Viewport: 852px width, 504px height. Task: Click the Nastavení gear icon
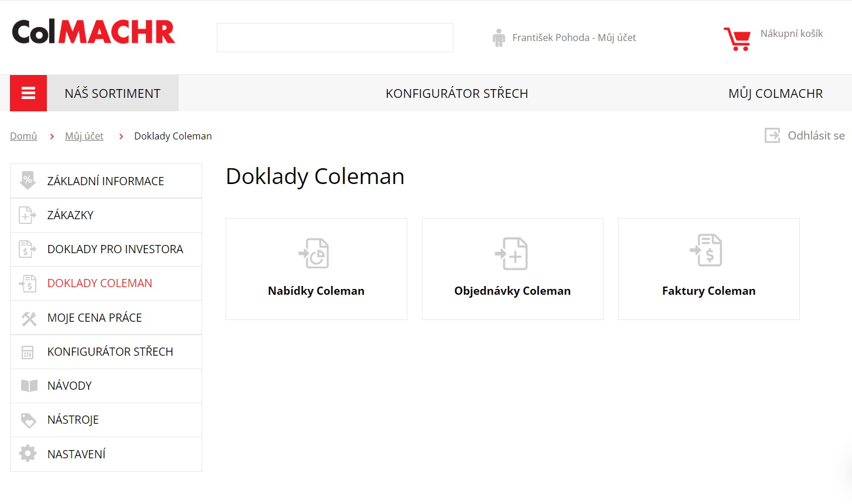(x=28, y=454)
